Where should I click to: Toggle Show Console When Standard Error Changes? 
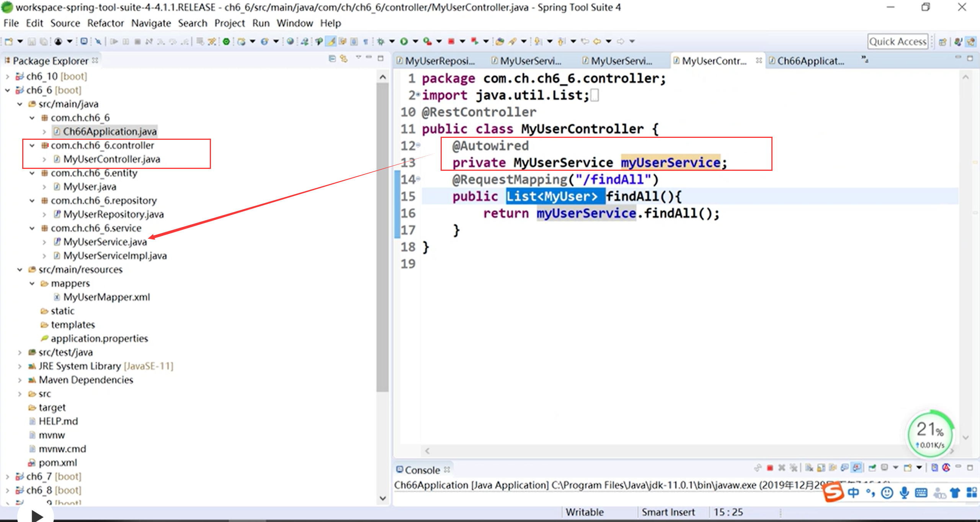coord(857,468)
